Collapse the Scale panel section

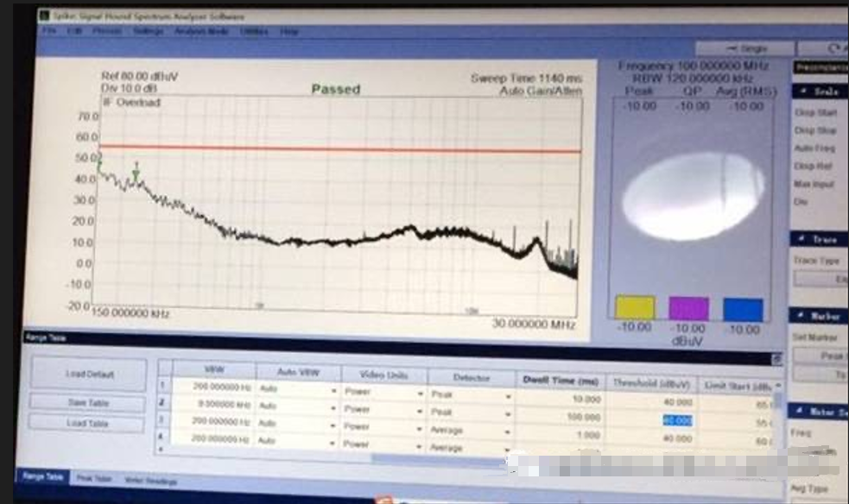coord(801,91)
